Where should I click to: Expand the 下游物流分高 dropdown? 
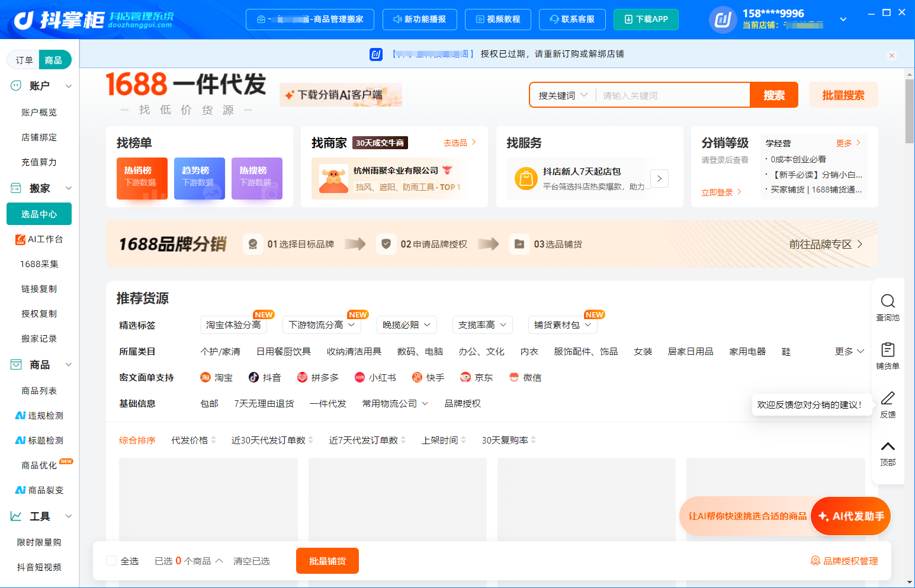click(x=322, y=324)
